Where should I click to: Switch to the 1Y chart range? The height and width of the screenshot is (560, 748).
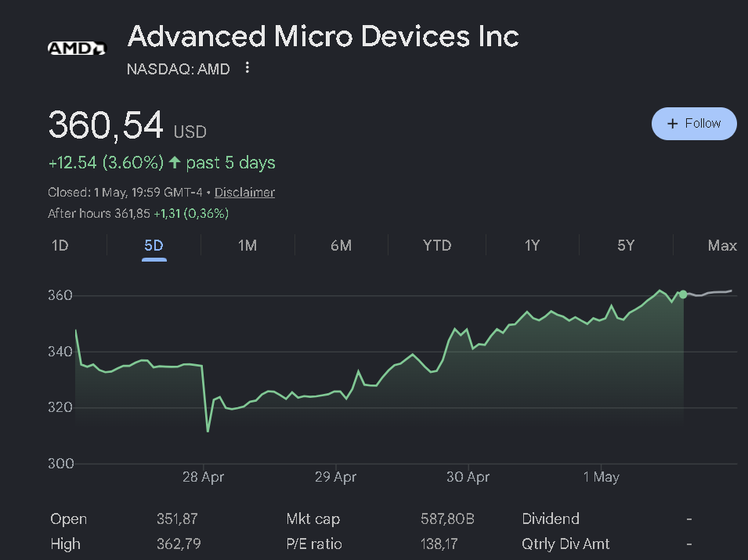click(533, 246)
